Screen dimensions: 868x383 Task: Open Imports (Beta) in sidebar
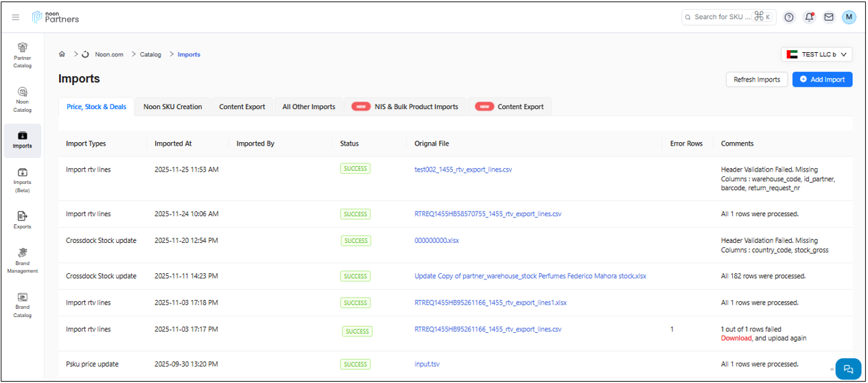click(23, 179)
